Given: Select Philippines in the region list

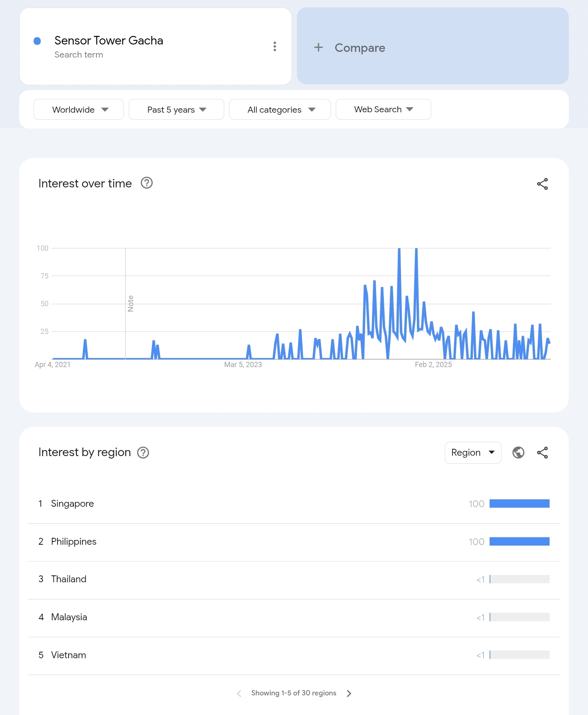Looking at the screenshot, I should 294,542.
